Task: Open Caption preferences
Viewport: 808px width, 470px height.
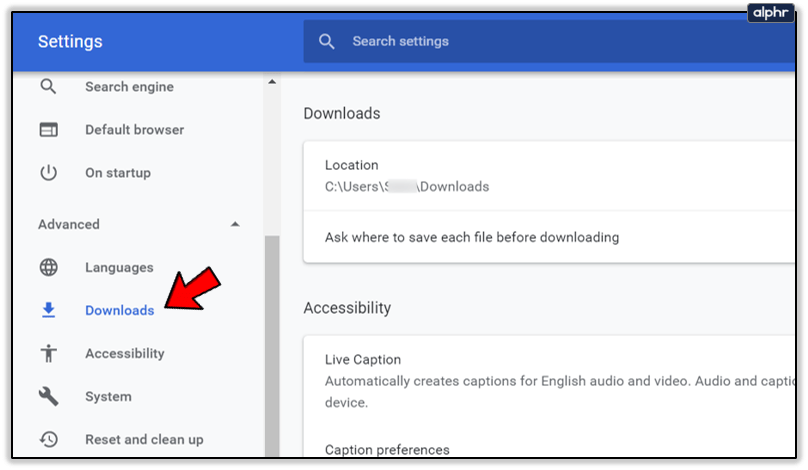Action: point(387,449)
